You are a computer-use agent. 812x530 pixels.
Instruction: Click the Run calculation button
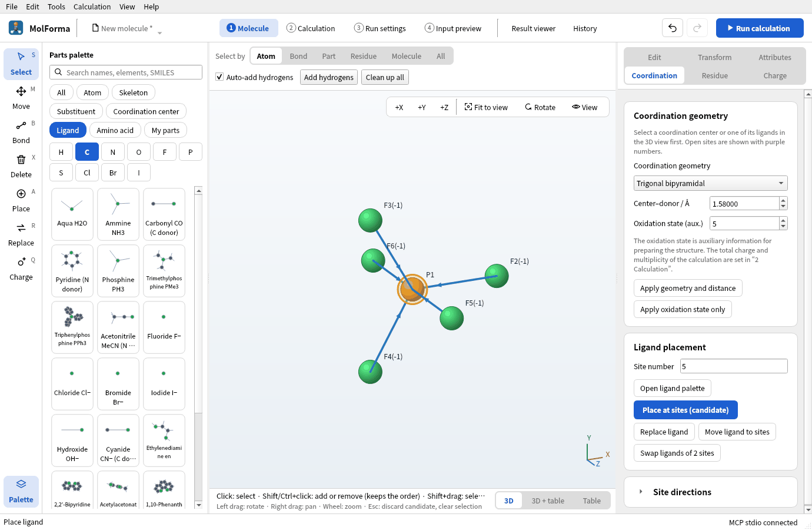(x=760, y=28)
